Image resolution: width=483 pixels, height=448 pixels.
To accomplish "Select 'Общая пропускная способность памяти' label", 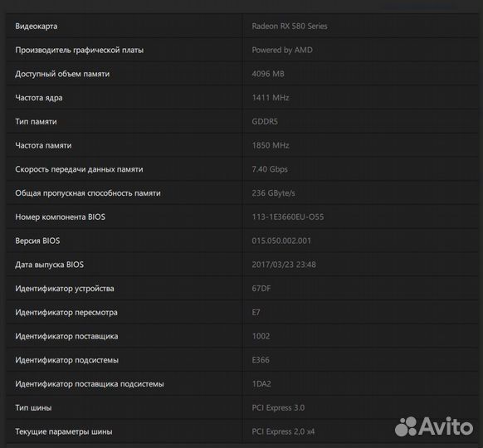I will [88, 193].
